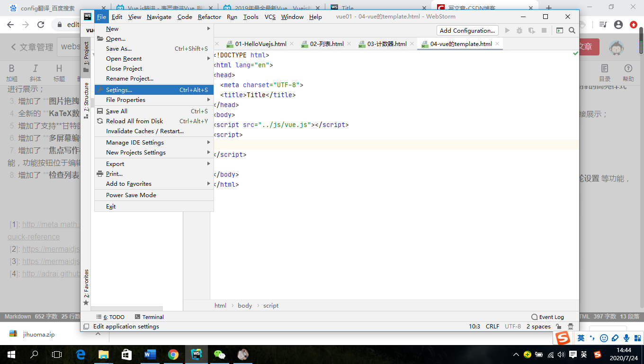Open Chrome from the taskbar
The height and width of the screenshot is (364, 644).
pos(173,355)
